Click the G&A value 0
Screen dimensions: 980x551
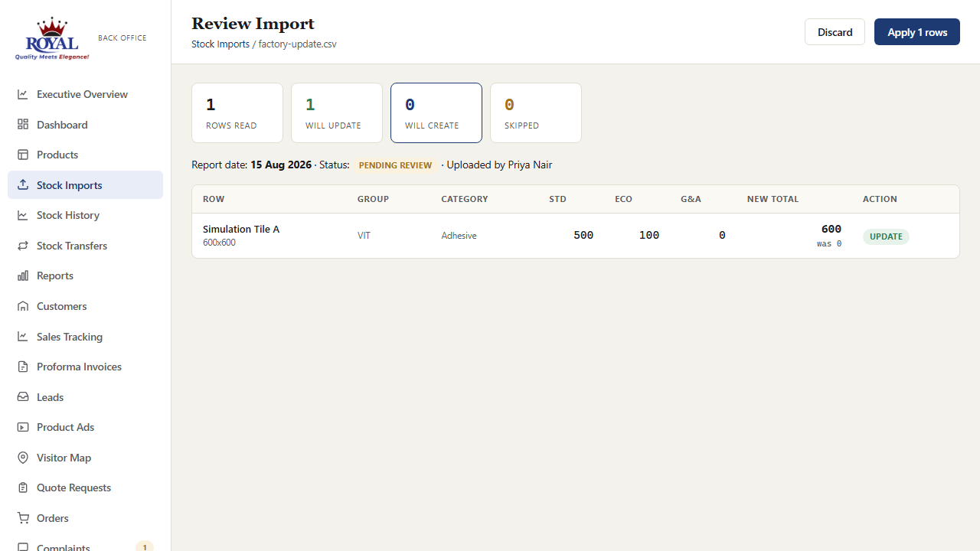coord(722,236)
